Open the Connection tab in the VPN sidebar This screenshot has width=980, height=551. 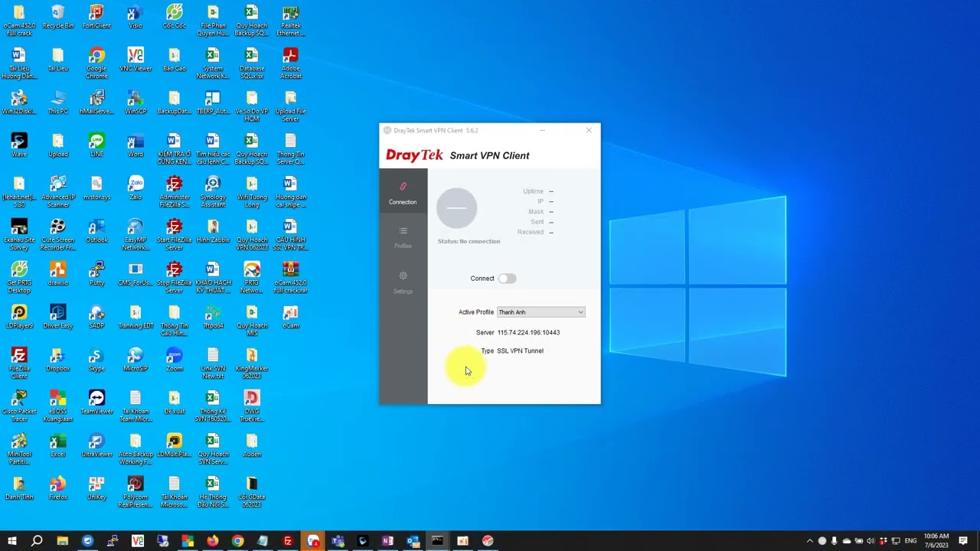[403, 191]
